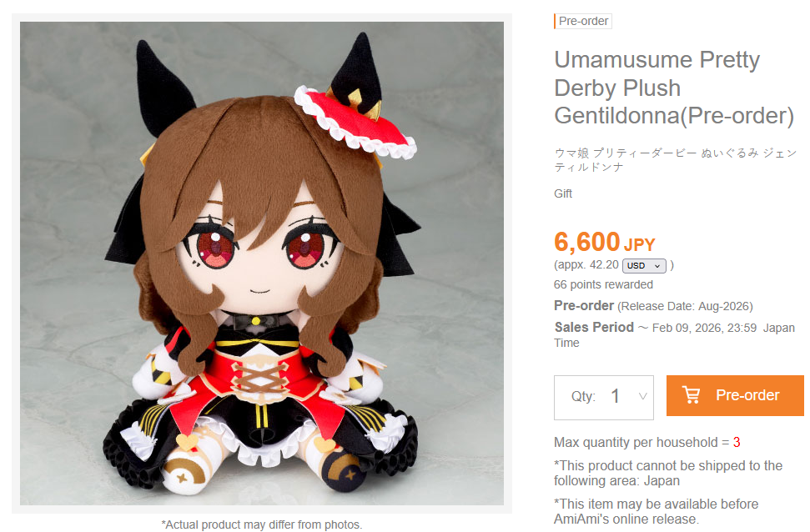Click the Actual product may differ caption
This screenshot has height=532, width=810.
click(x=261, y=524)
